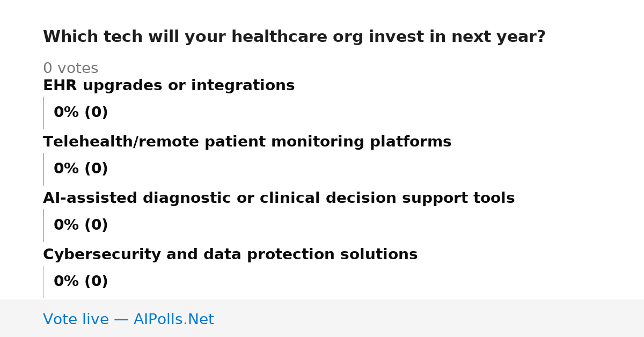
Task: Click the blue result bar for EHR upgrades
Action: click(43, 113)
